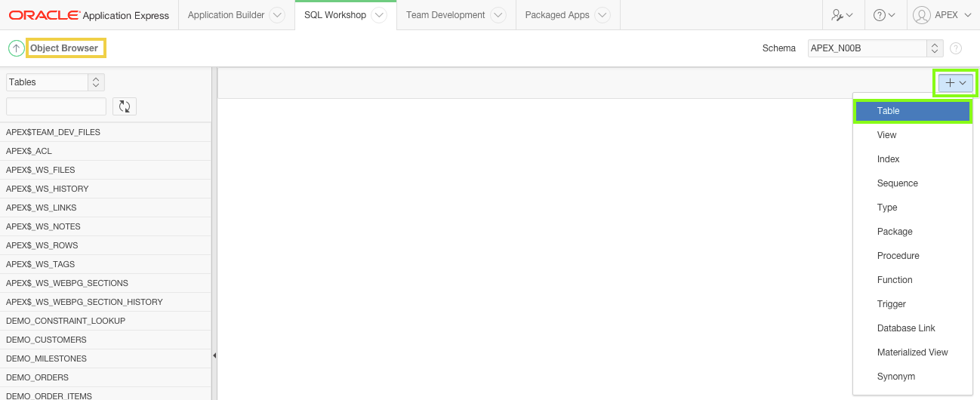Open the Packaged Apps tab
This screenshot has height=400, width=980.
point(557,15)
